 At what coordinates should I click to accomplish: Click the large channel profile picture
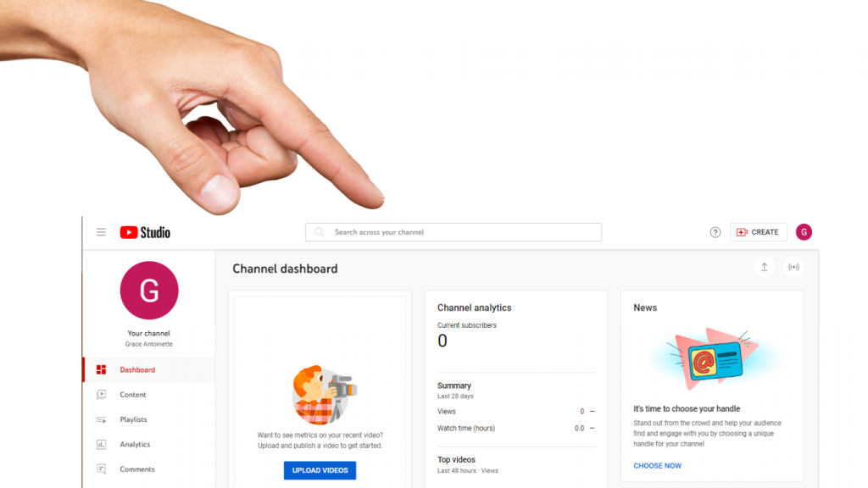(x=149, y=291)
